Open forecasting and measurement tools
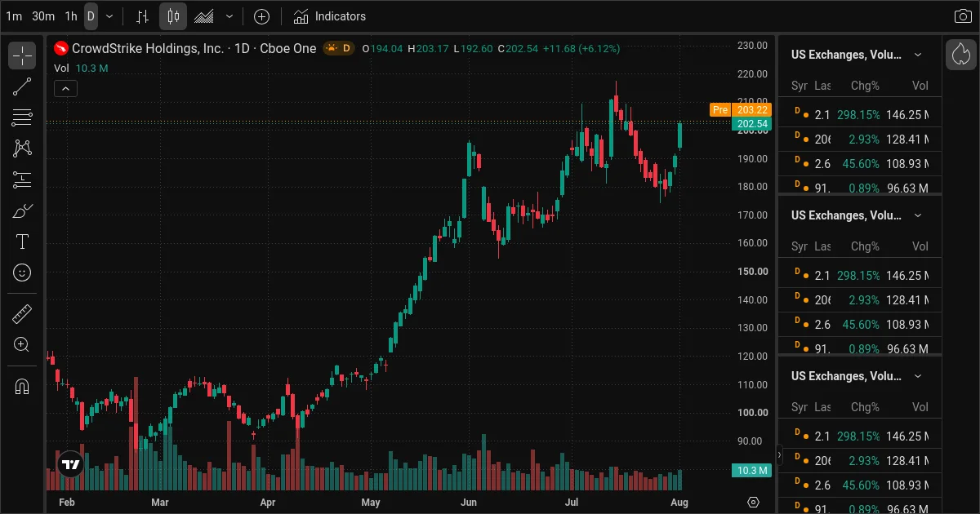 (x=22, y=179)
